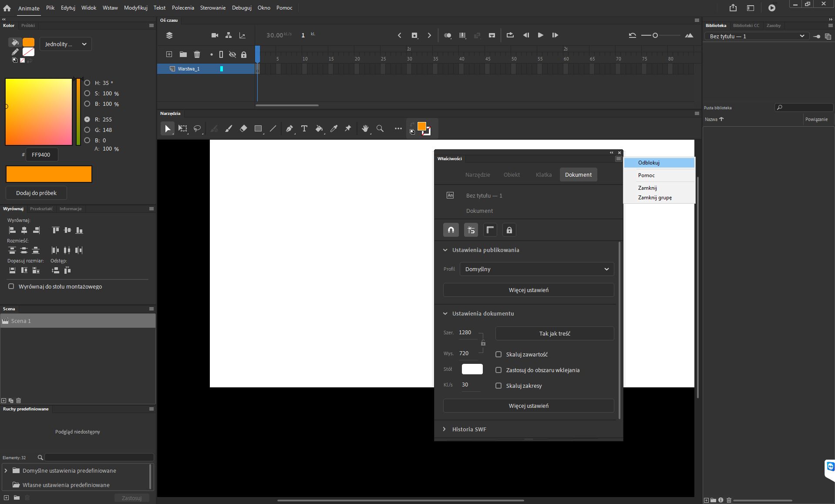Select the Zoom tool
Viewport: 835px width, 504px height.
coord(380,128)
